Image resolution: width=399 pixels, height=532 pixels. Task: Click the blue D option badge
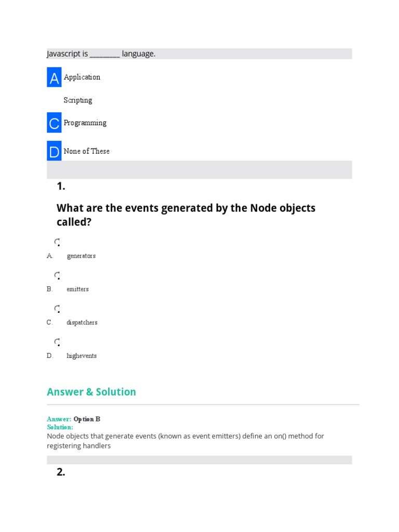54,152
